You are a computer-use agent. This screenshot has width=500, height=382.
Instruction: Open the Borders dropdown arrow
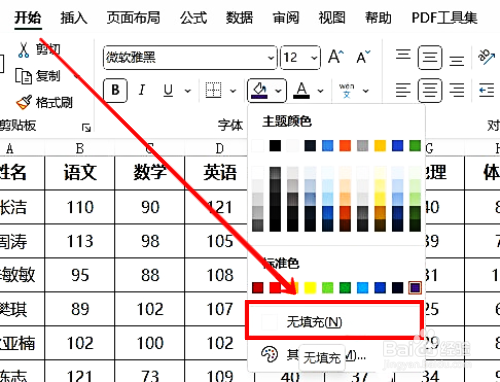tap(233, 91)
